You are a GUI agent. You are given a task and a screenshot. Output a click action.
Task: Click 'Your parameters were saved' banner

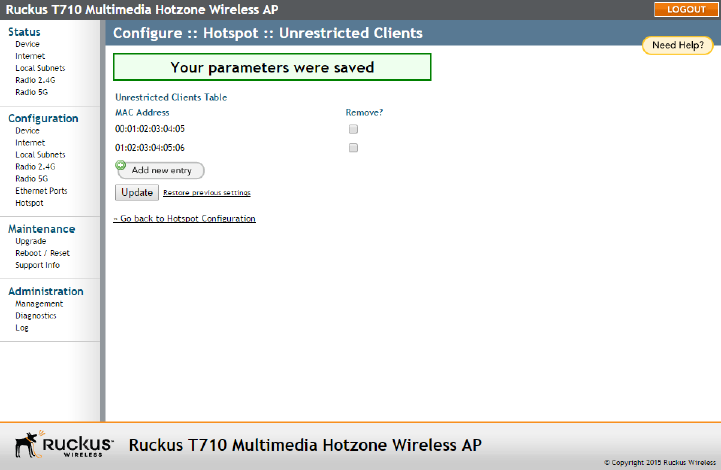coord(272,67)
